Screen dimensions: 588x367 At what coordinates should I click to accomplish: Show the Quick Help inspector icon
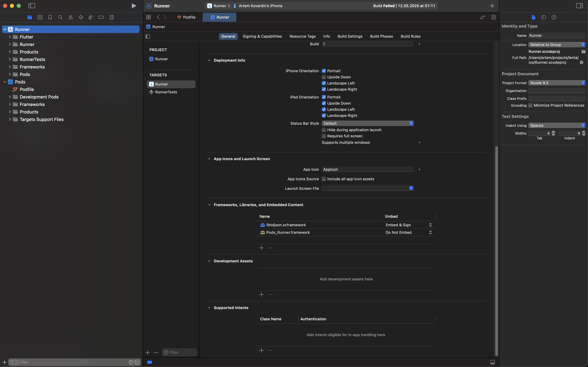click(x=554, y=17)
